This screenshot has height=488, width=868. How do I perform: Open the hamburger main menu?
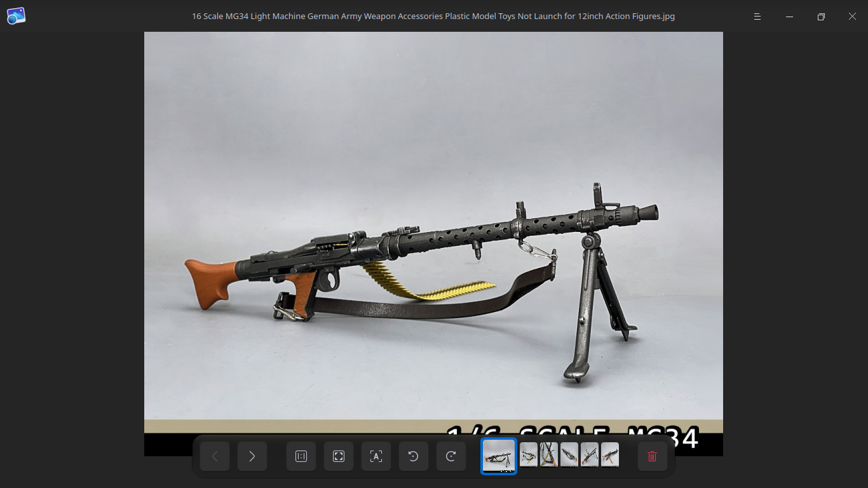[757, 17]
